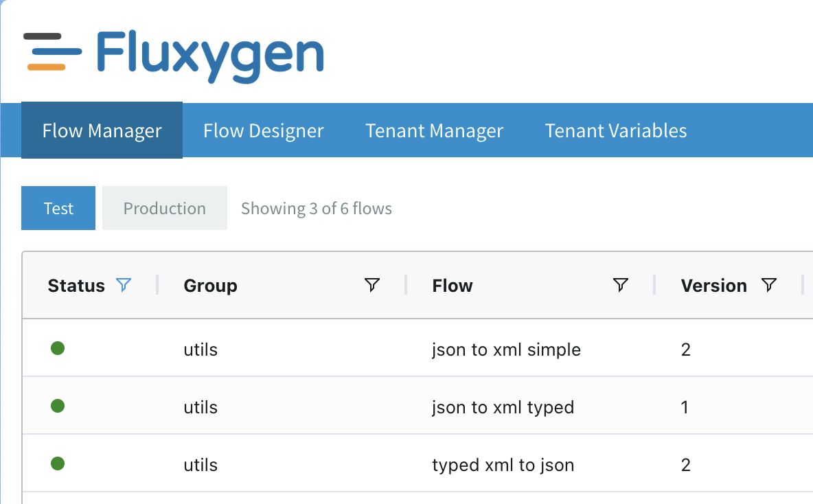Select the json to xml simple flow

point(506,350)
